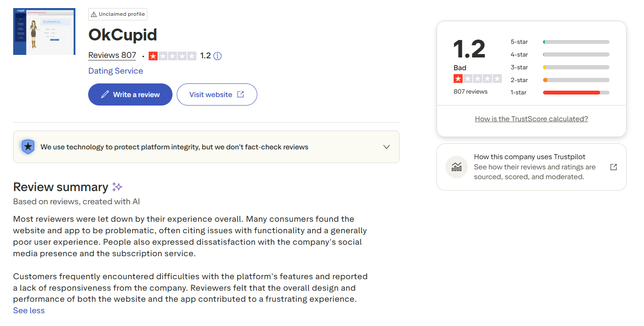Open the external link arrow in Trustpilot card
The width and height of the screenshot is (644, 326).
(x=613, y=167)
